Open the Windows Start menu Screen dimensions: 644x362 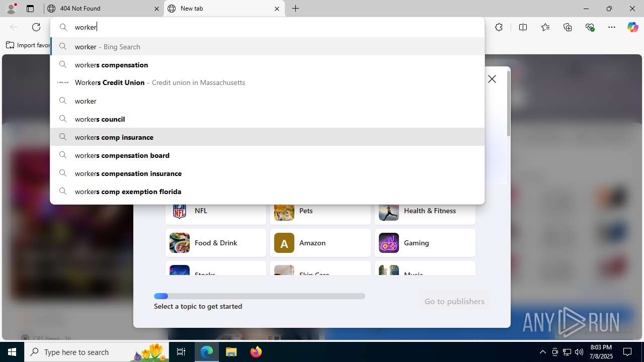[12, 352]
